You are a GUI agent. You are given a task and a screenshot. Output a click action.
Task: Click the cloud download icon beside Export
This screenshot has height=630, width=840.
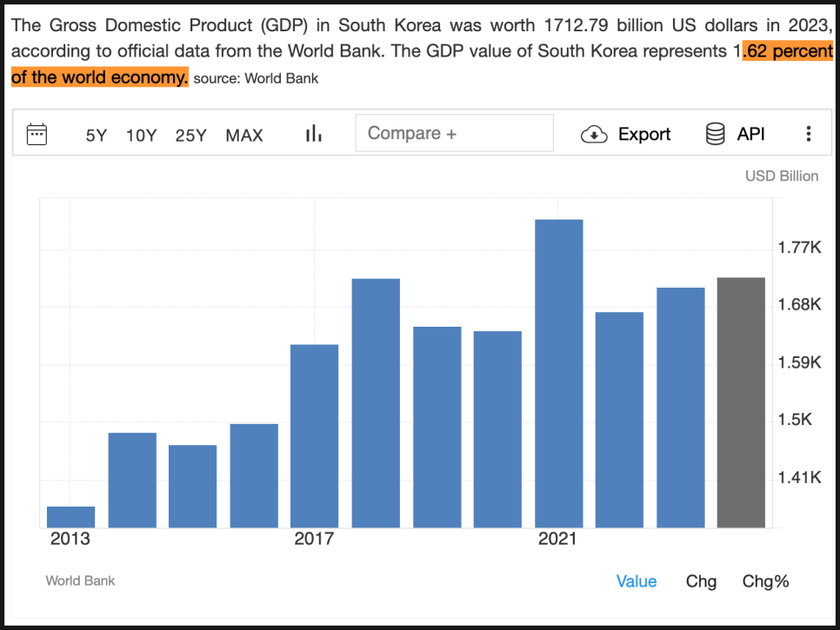[x=594, y=134]
